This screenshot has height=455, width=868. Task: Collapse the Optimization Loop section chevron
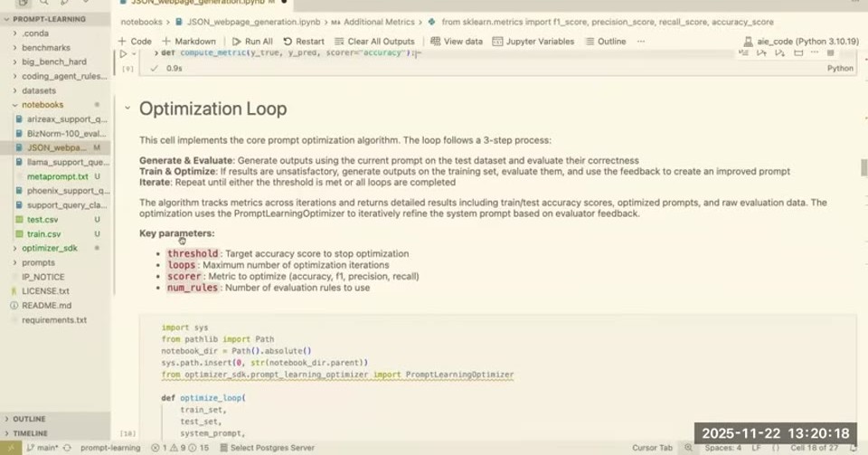127,108
